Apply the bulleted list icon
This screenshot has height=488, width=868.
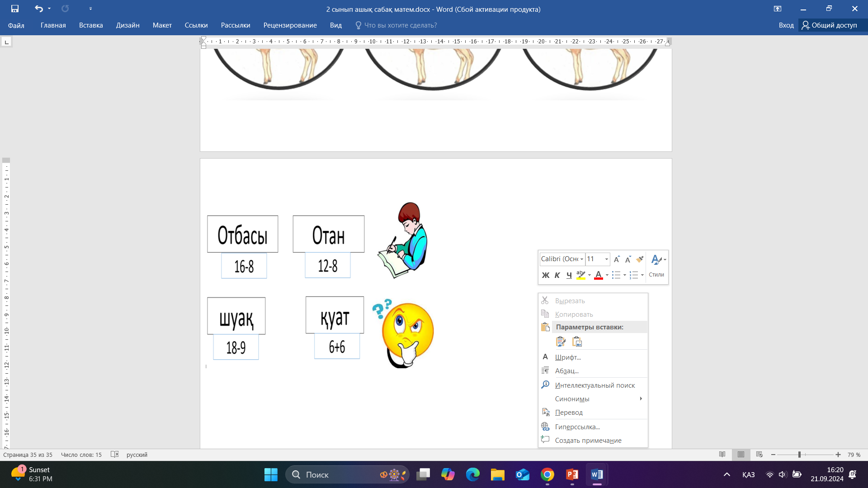point(616,275)
